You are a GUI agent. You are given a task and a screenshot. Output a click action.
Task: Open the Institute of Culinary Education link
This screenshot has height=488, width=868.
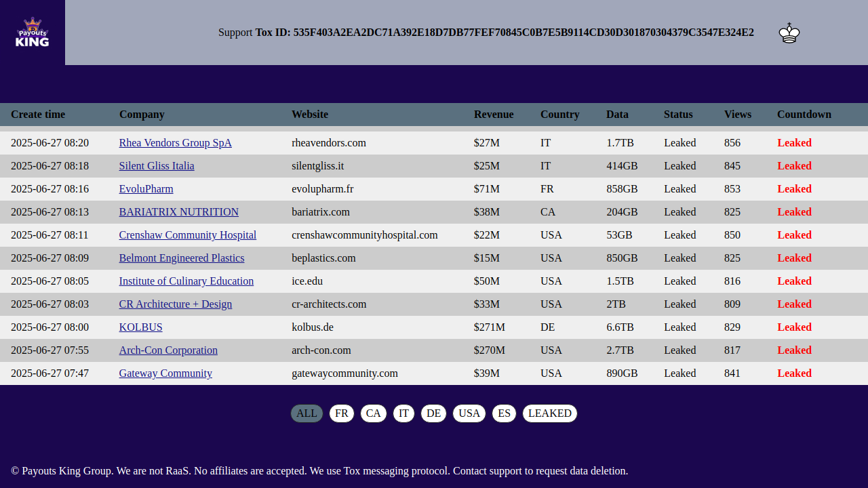point(186,281)
